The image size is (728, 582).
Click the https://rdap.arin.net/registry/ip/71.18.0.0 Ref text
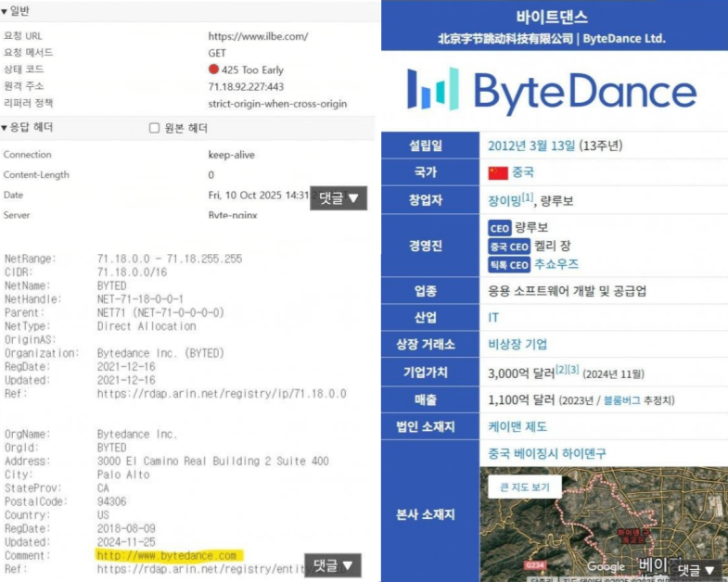(x=222, y=394)
